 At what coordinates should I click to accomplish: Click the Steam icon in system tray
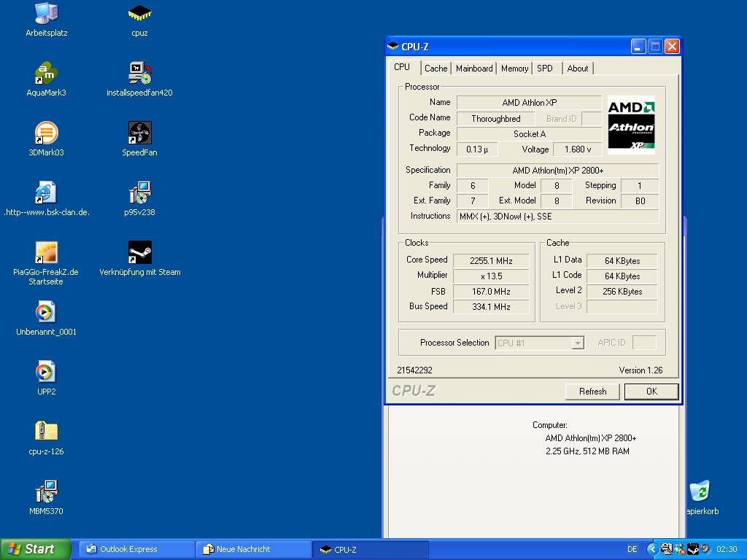click(693, 550)
